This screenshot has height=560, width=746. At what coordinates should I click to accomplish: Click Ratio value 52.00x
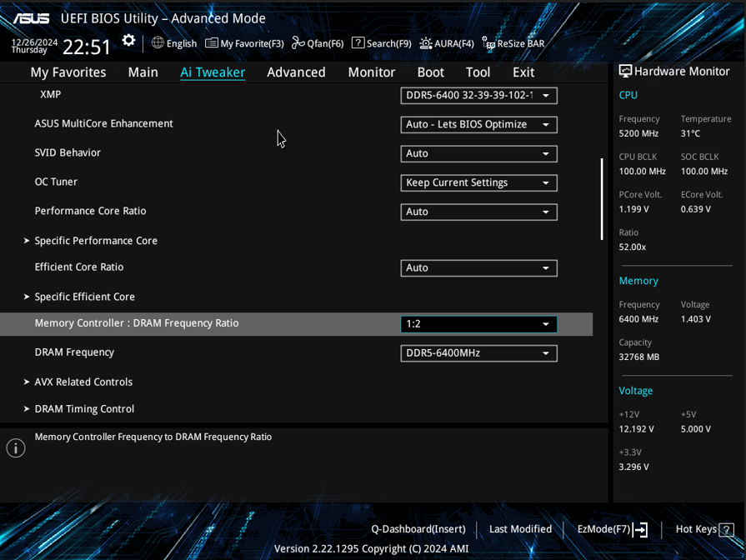633,247
